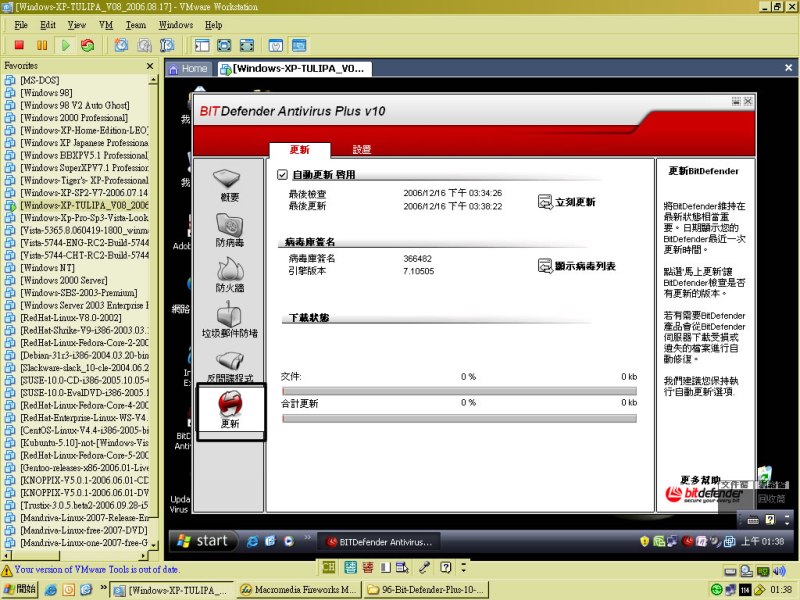Open the Team menu

pyautogui.click(x=136, y=24)
